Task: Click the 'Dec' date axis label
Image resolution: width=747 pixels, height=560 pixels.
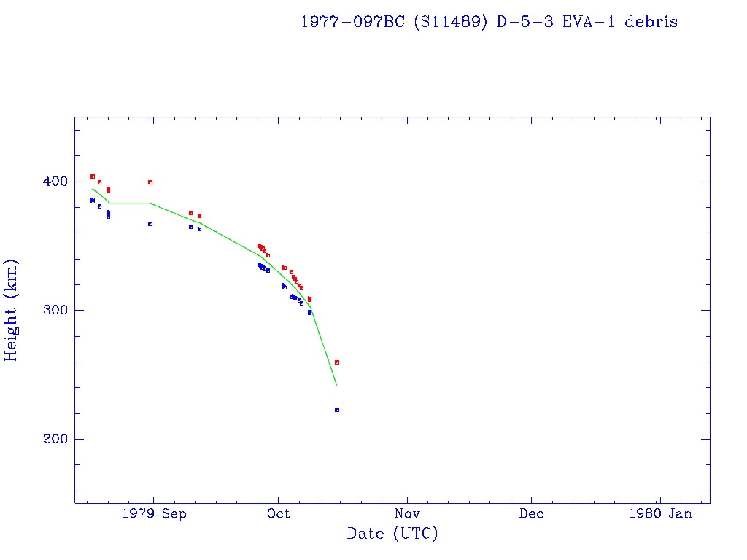Action: coord(531,513)
